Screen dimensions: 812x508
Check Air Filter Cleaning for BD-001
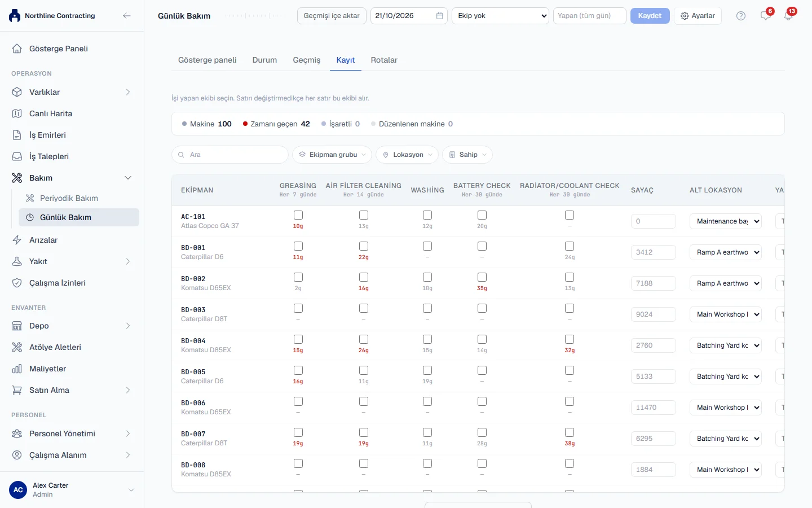coord(364,246)
